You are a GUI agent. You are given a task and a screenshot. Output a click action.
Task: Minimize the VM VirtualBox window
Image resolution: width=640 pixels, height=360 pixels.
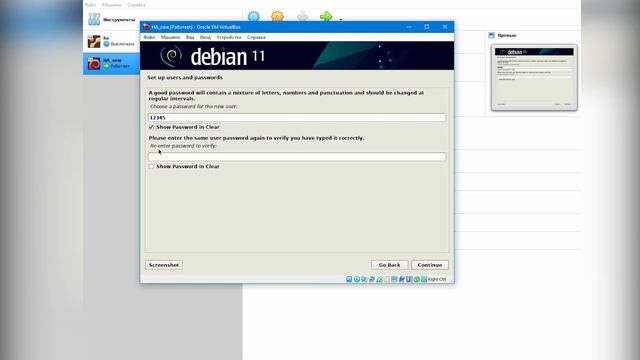click(x=409, y=27)
